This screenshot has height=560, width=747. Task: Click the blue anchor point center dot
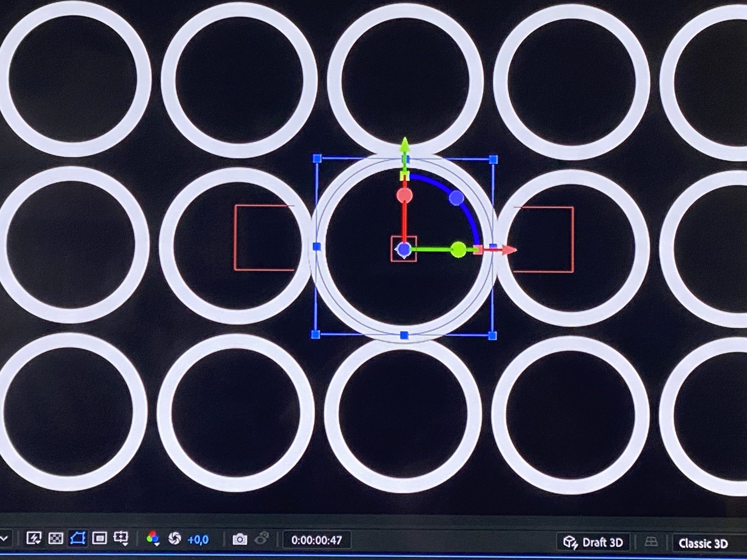coord(404,248)
